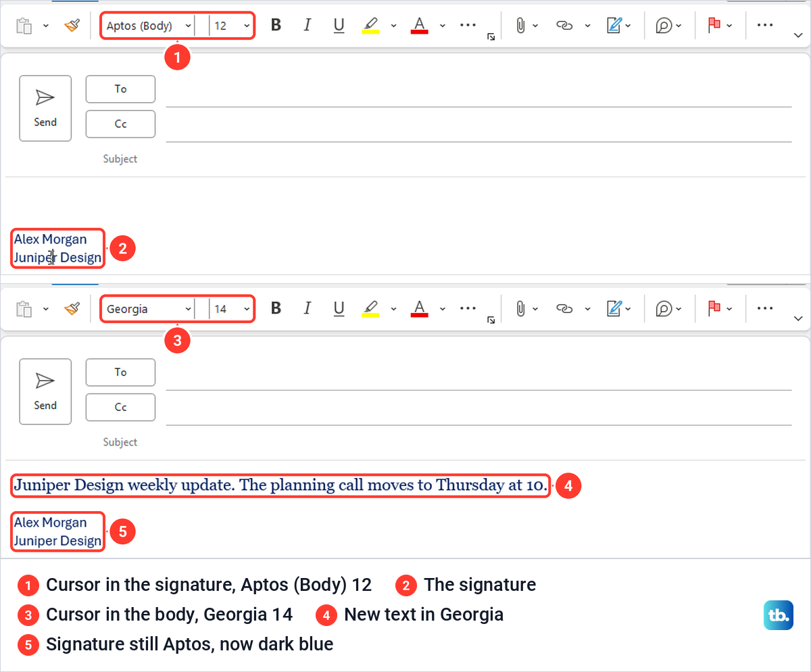The width and height of the screenshot is (811, 672).
Task: Toggle Underline in lower compose toolbar
Action: [339, 309]
